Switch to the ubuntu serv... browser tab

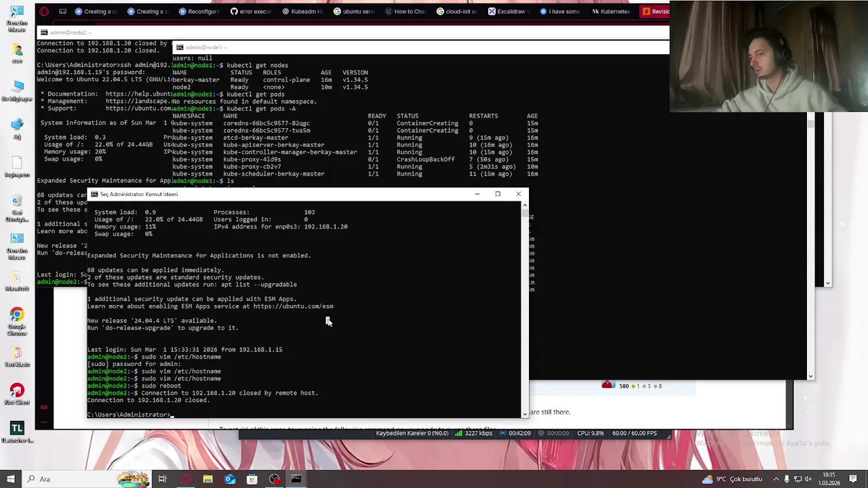(353, 12)
